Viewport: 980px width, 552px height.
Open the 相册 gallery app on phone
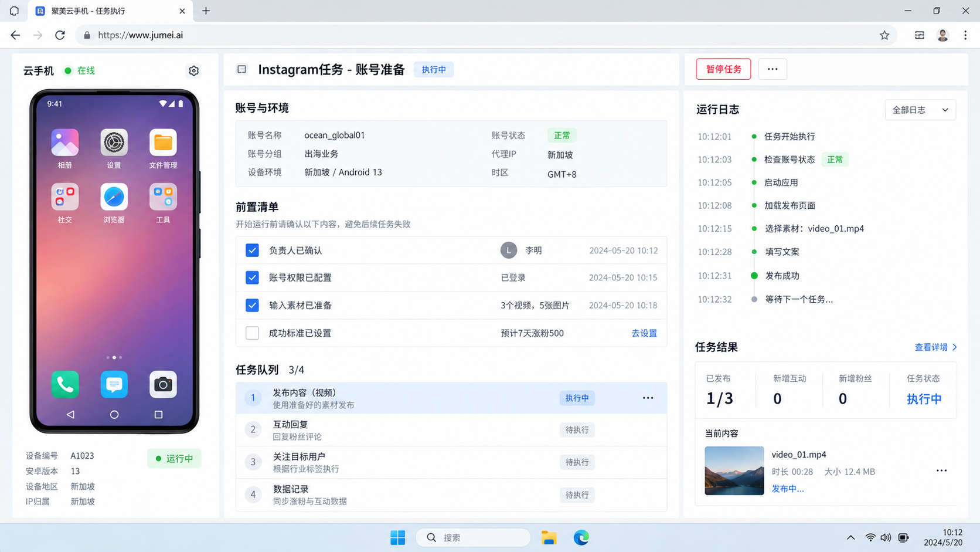click(x=65, y=143)
